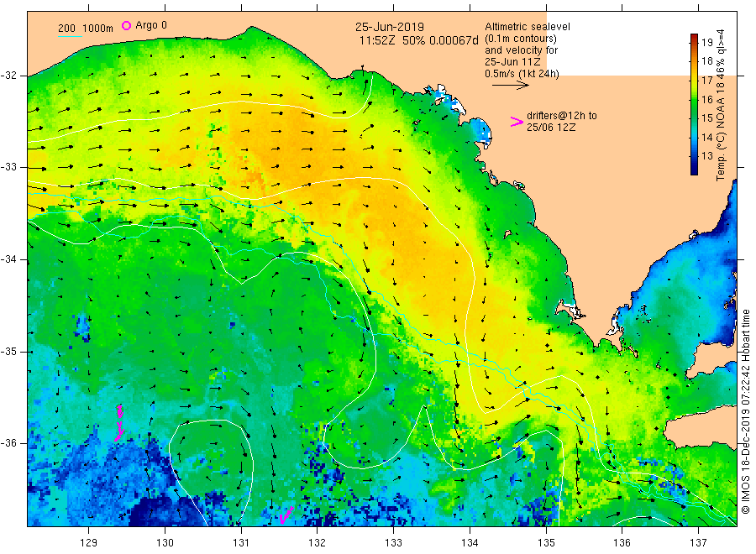Click the 16 tick on temperature scale
This screenshot has width=756, height=554.
pos(706,99)
